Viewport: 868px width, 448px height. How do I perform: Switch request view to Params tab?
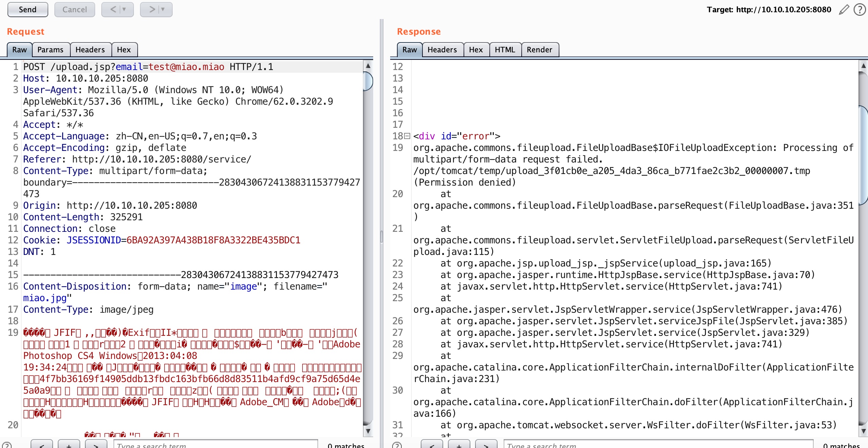pos(50,50)
